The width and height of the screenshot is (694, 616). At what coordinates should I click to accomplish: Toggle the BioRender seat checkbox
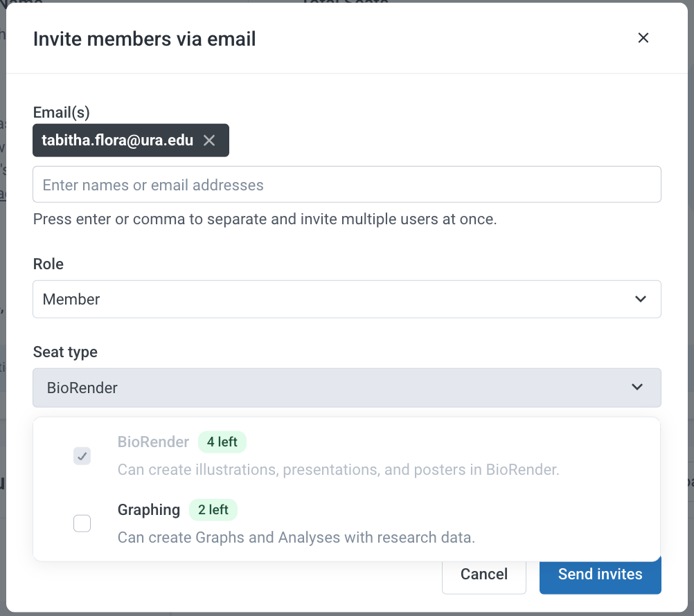pos(82,456)
